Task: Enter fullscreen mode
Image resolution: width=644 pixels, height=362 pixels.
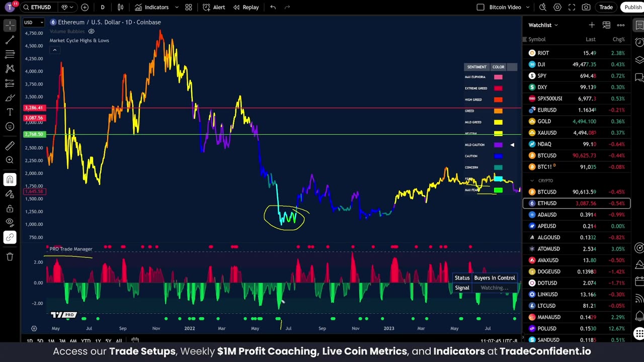Action: [x=572, y=7]
